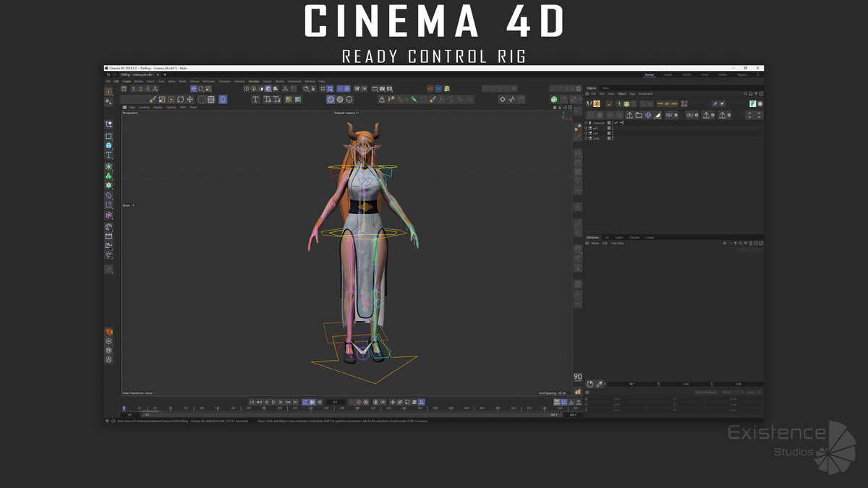Toggle visibility dots of Character object
868x488 pixels.
click(613, 123)
